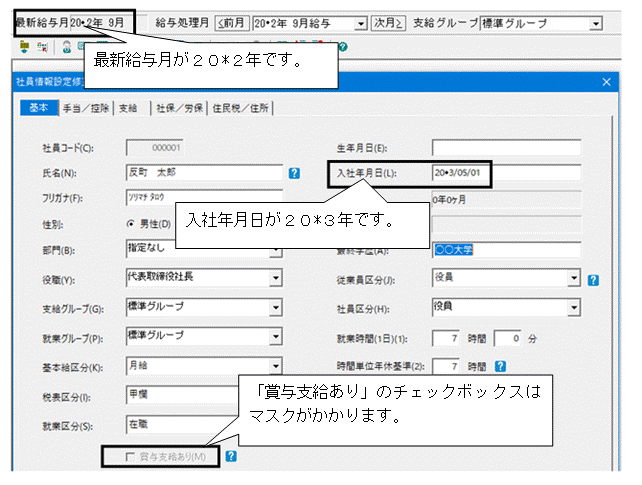Screen dimensions: 642x485
Task: Click the 就業時間 minutes field showing 0
Action: coord(508,338)
